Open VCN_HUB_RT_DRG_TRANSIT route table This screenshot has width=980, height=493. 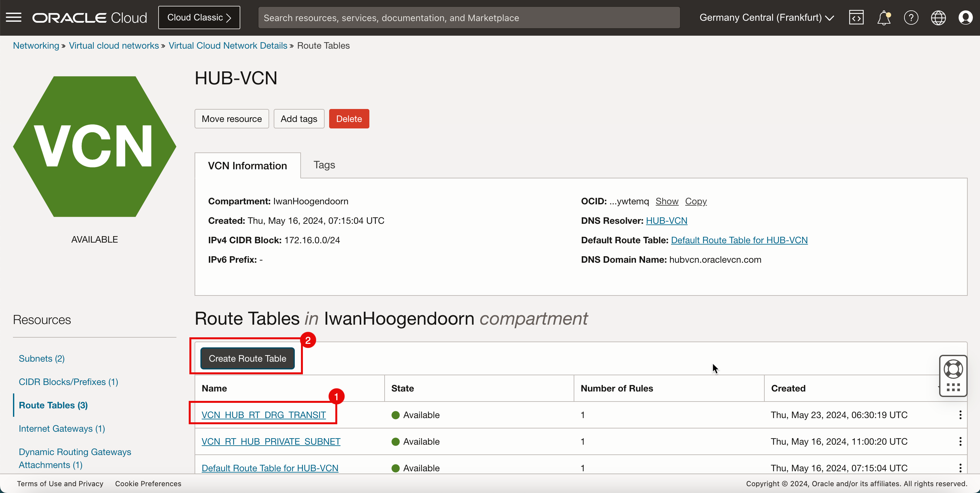click(x=263, y=415)
